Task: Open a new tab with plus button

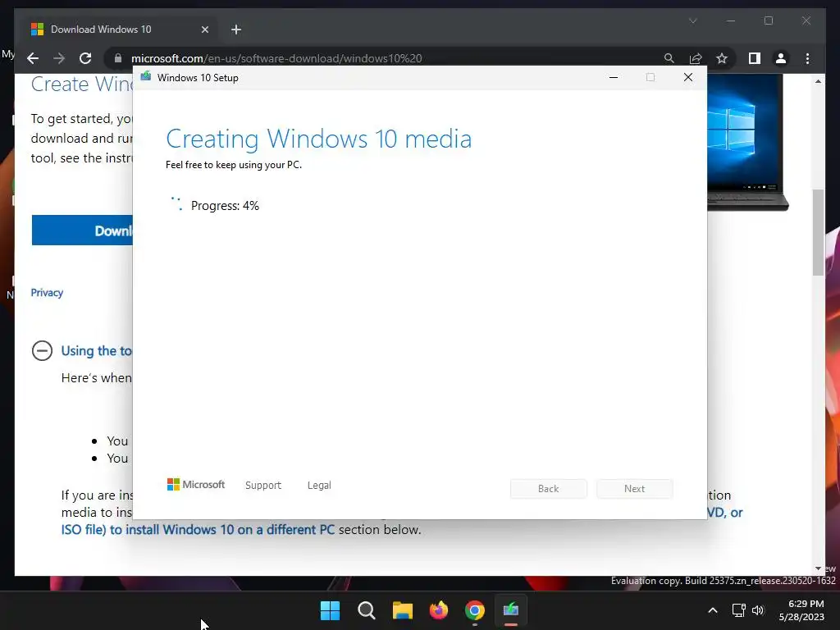Action: (236, 30)
